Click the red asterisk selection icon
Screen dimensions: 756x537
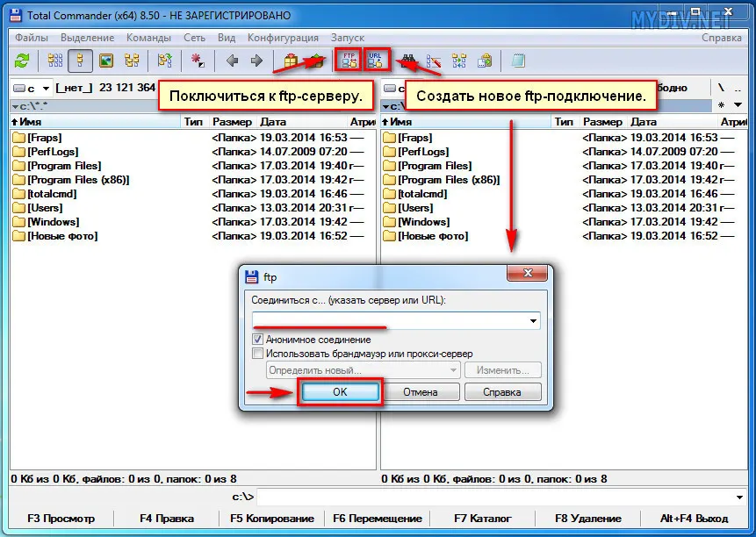point(198,61)
